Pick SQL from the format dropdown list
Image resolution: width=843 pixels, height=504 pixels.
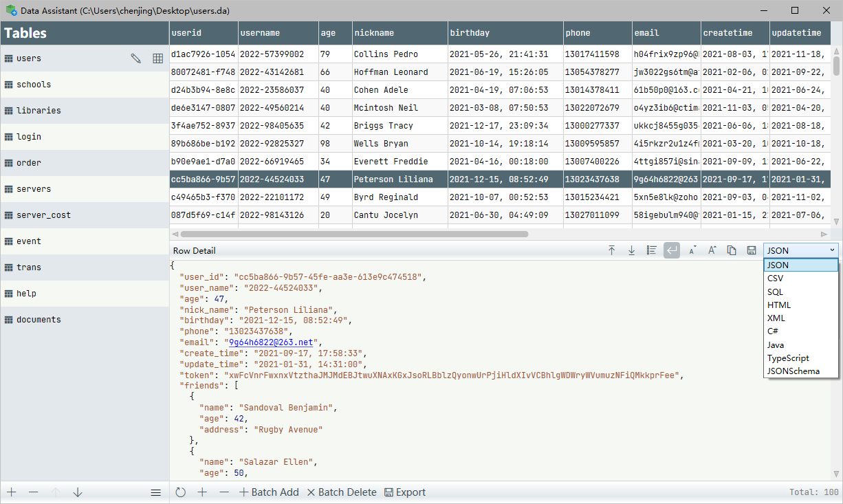(x=776, y=292)
